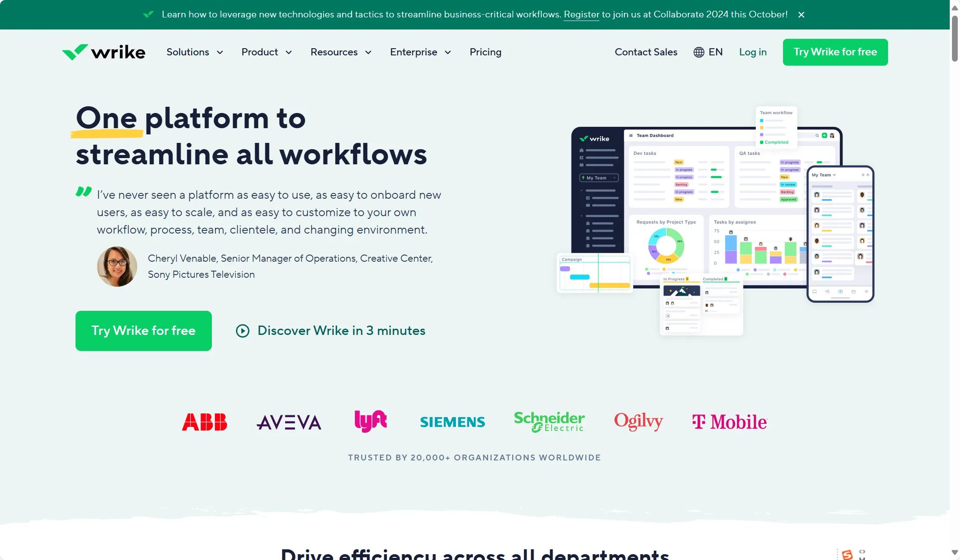Click Try Wrike for free green button

click(x=143, y=330)
